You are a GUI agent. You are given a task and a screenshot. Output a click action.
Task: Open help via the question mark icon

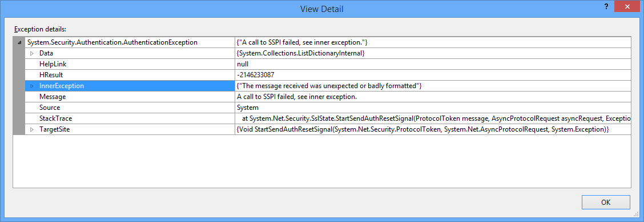[606, 7]
